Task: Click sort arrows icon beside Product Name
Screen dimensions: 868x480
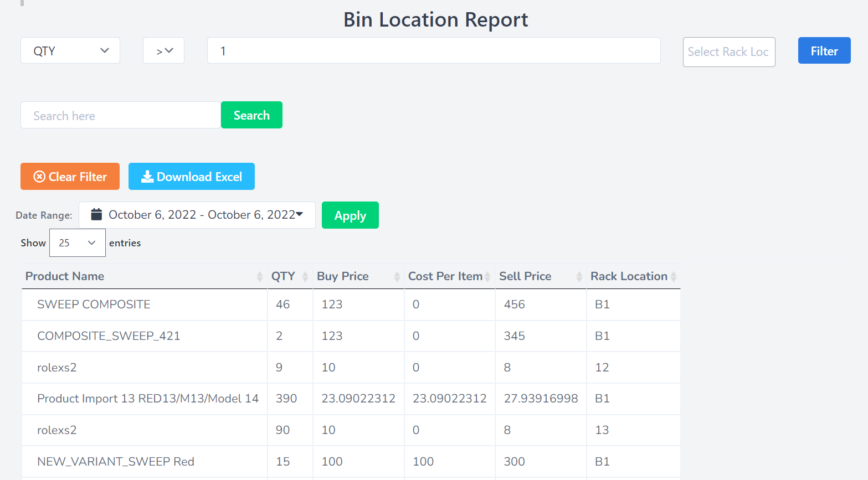Action: 260,277
